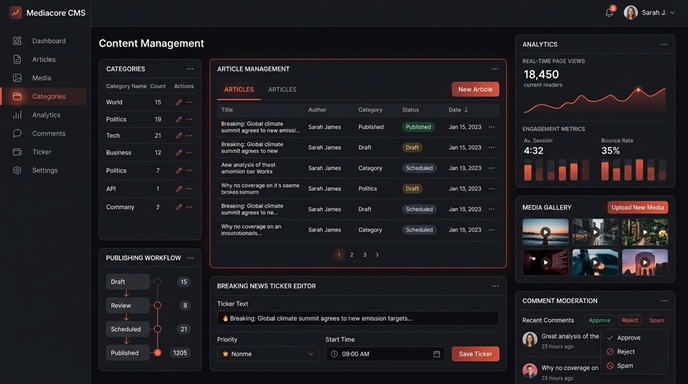Open Comment Moderation options menu
Viewport: 688px width, 384px height.
pos(664,301)
